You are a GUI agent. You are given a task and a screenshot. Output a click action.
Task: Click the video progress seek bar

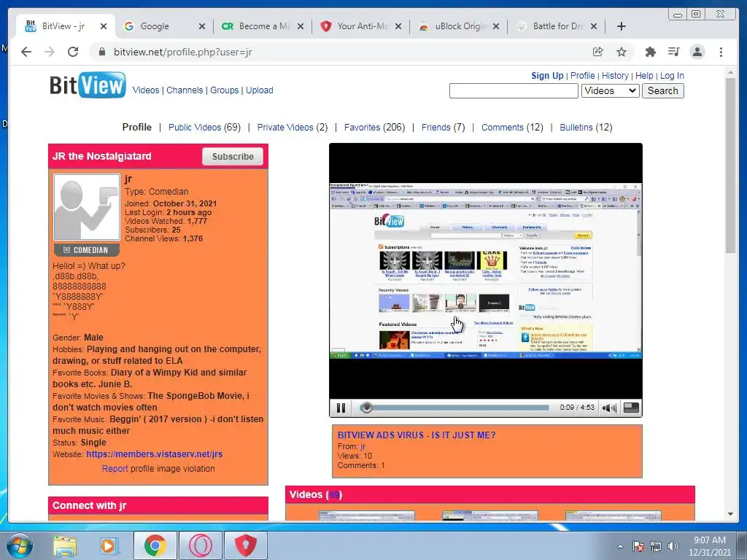454,408
